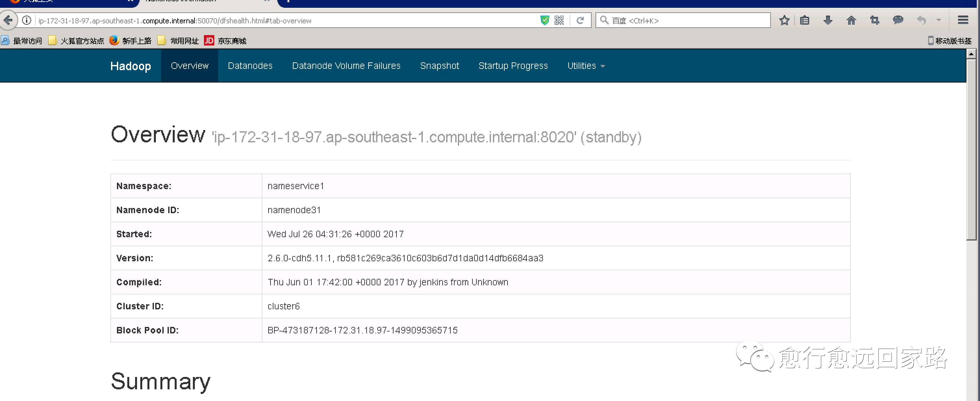Click the scrollbar up arrow
The height and width of the screenshot is (401, 980).
click(971, 54)
